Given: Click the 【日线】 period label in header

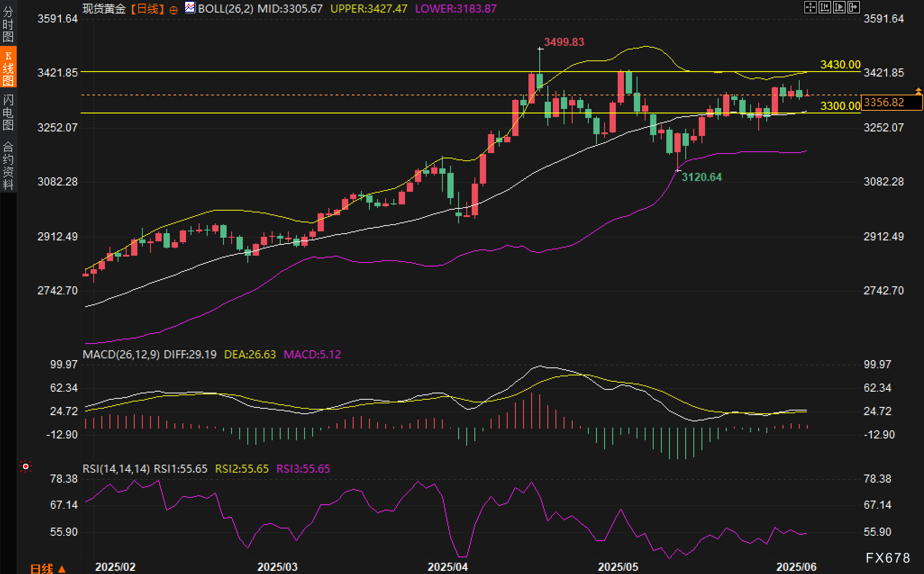Looking at the screenshot, I should coord(147,9).
